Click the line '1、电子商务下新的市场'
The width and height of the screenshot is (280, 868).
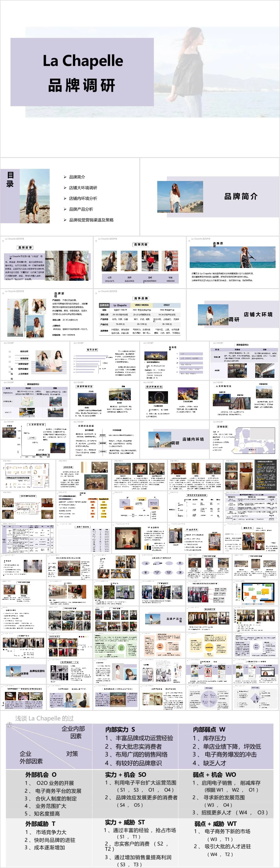click(x=222, y=831)
